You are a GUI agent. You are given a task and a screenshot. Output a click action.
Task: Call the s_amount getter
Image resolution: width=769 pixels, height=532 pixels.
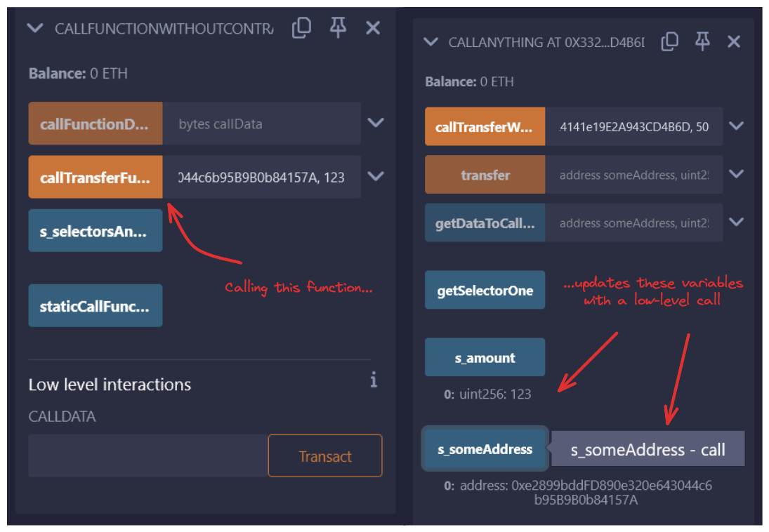pyautogui.click(x=485, y=357)
